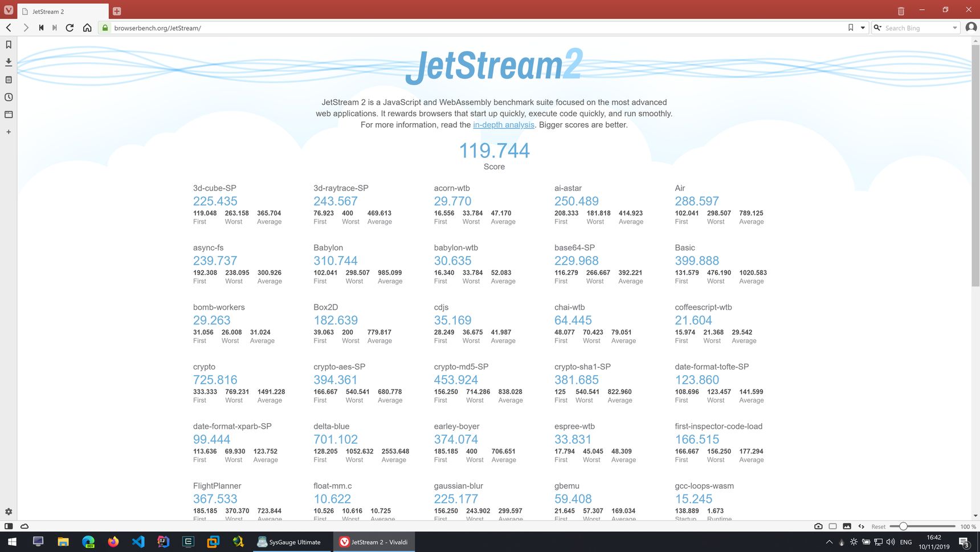Click the Babylon benchmark name
Image resolution: width=980 pixels, height=552 pixels.
pyautogui.click(x=328, y=247)
